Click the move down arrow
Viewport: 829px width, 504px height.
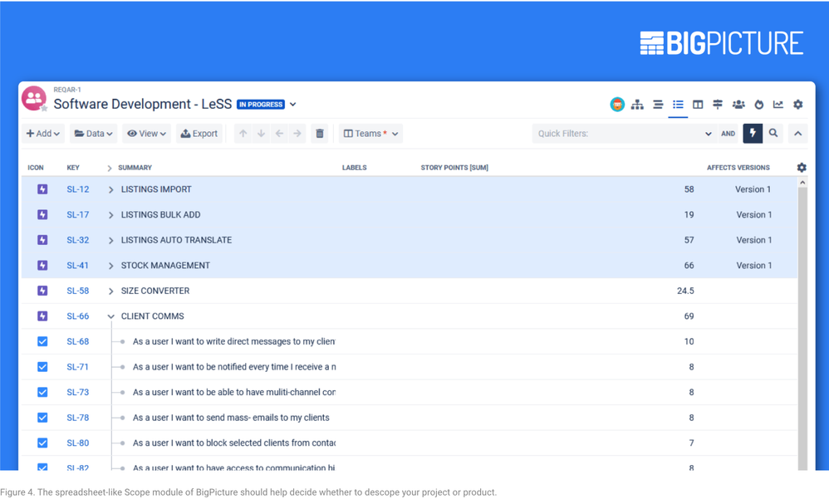coord(261,134)
